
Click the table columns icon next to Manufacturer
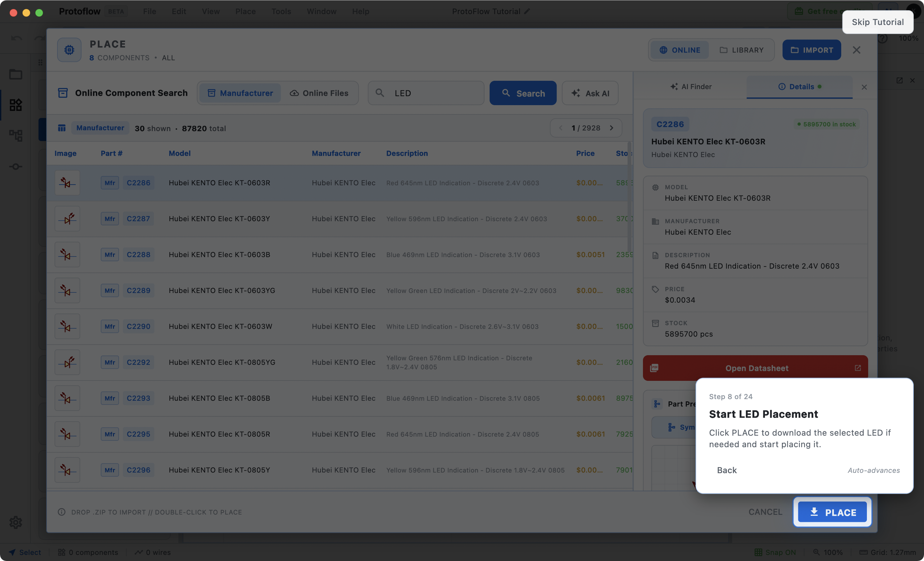(x=62, y=128)
